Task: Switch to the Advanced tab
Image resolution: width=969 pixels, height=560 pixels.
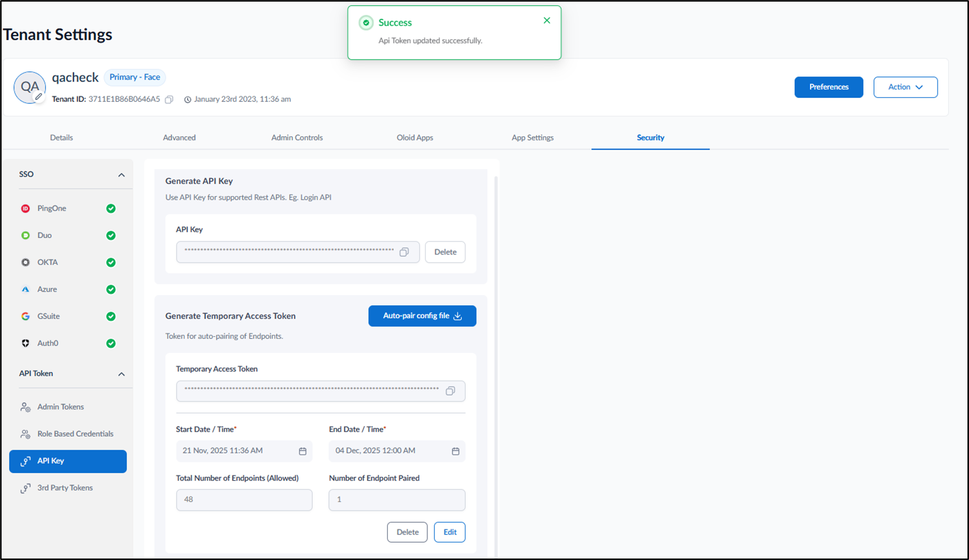Action: [x=179, y=138]
